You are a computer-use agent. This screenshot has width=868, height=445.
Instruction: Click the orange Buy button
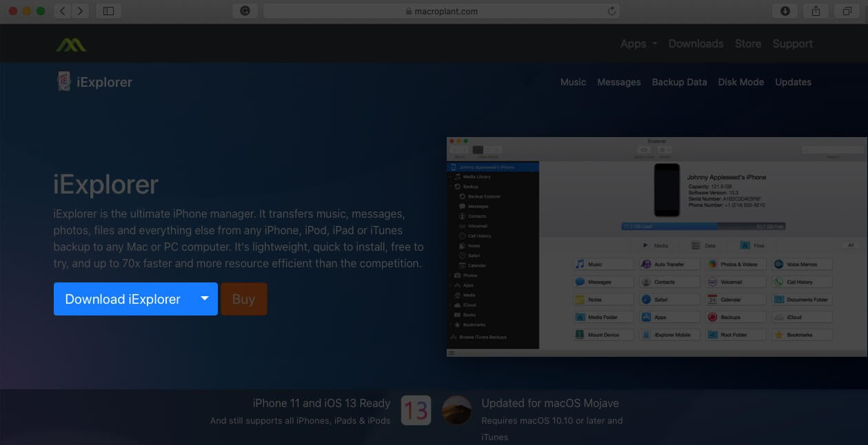[243, 299]
